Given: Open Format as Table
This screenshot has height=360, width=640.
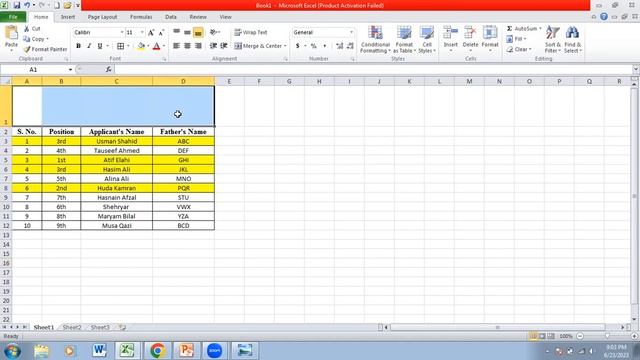Looking at the screenshot, I should [x=404, y=39].
